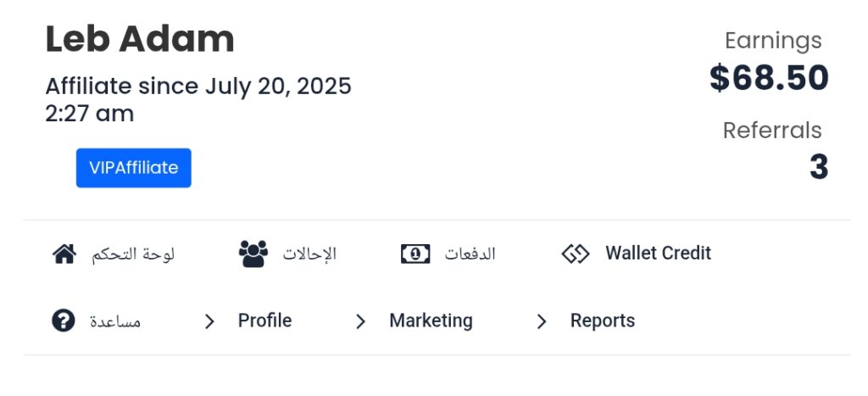Expand the chevron beside Profile
This screenshot has height=396, width=868.
click(209, 321)
